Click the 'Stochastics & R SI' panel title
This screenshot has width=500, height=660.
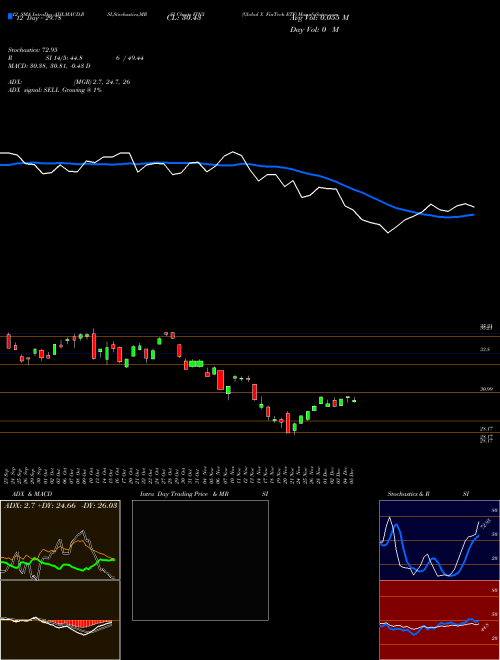coord(428,494)
